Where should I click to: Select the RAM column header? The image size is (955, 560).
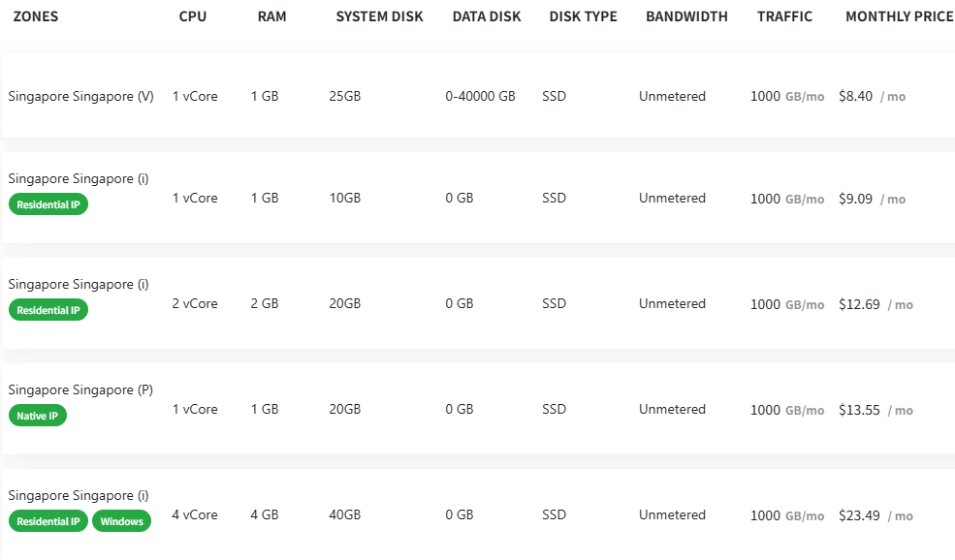(x=271, y=16)
